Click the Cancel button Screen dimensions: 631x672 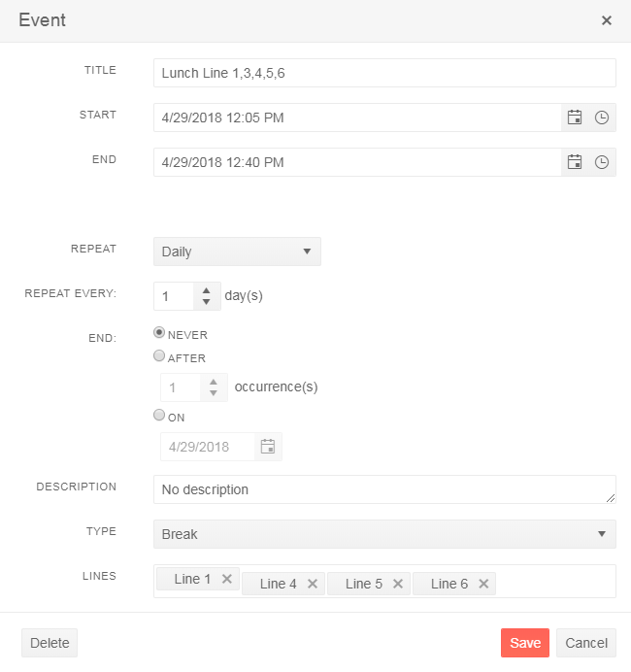(585, 643)
